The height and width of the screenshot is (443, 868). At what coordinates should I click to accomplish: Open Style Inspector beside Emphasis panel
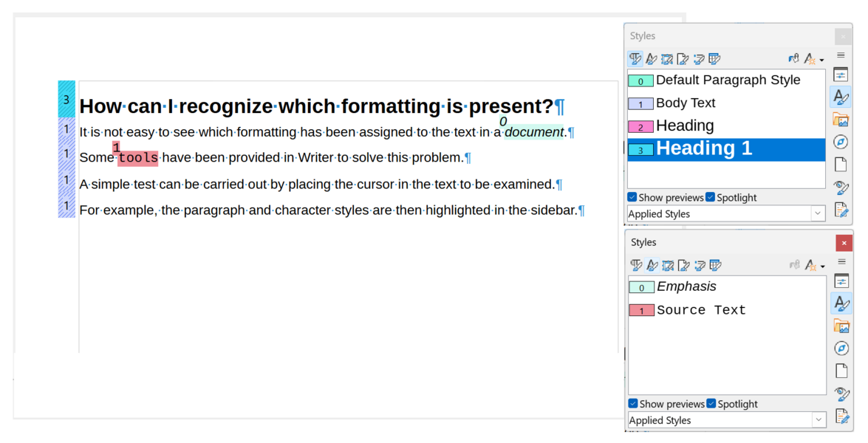(842, 394)
